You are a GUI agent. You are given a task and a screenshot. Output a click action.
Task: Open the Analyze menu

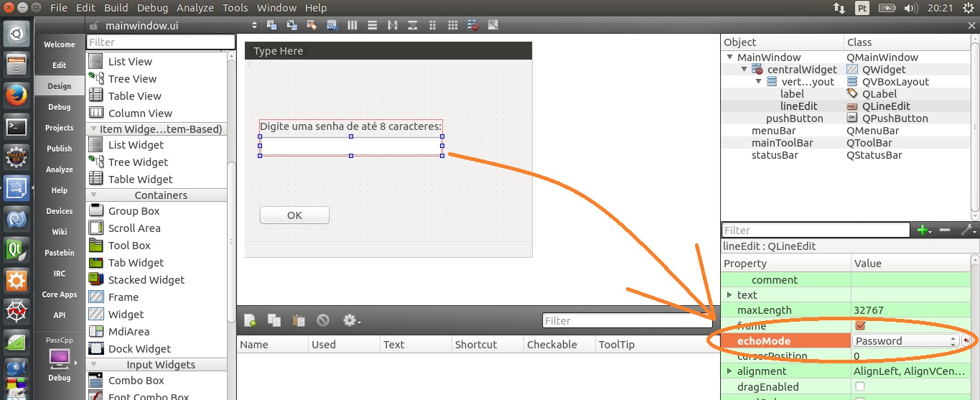tap(195, 8)
